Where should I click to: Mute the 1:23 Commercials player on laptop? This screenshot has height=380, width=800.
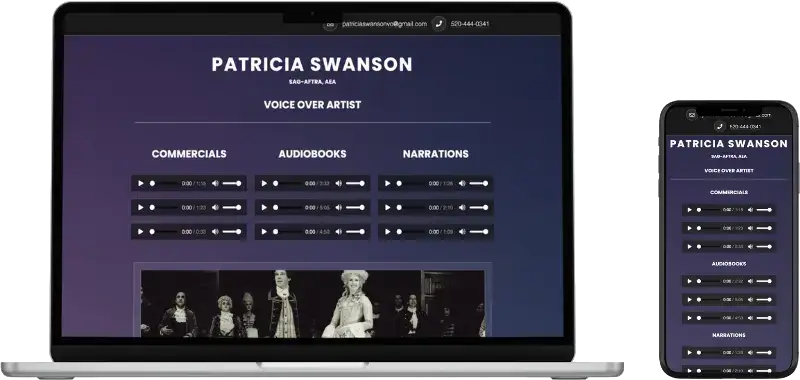pyautogui.click(x=215, y=208)
